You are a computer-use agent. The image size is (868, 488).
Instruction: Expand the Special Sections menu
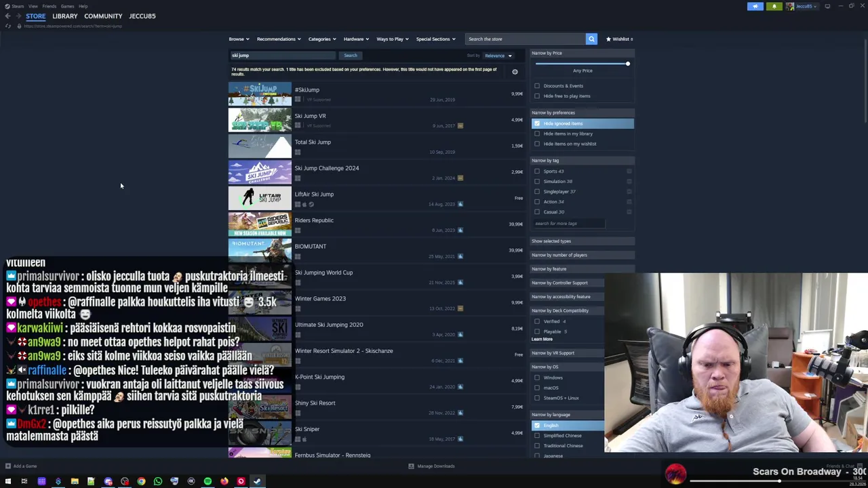435,39
